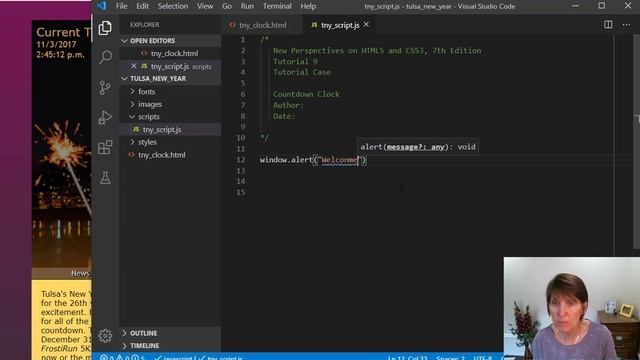This screenshot has height=360, width=640.
Task: Open tny_clock.html in the project root
Action: [162, 155]
